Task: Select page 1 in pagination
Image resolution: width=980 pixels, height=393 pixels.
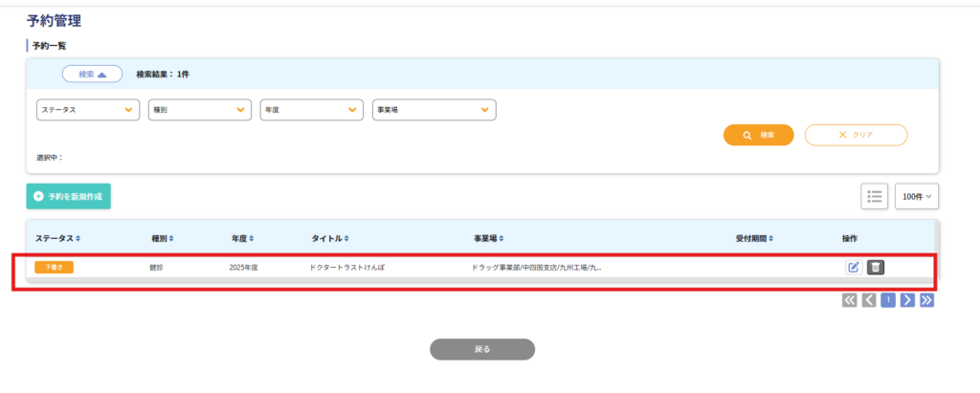Action: pyautogui.click(x=888, y=300)
